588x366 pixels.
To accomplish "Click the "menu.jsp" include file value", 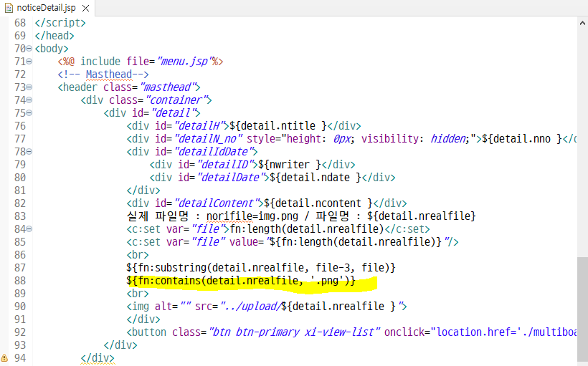I will [x=184, y=62].
